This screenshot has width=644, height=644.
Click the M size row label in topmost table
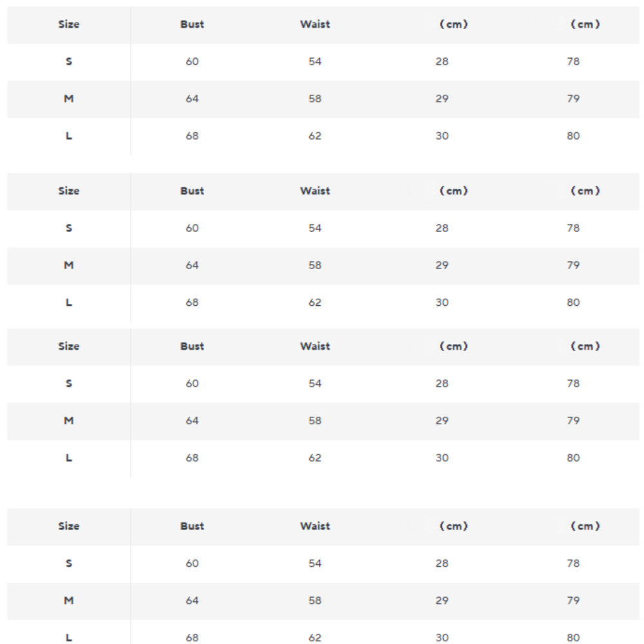(69, 99)
